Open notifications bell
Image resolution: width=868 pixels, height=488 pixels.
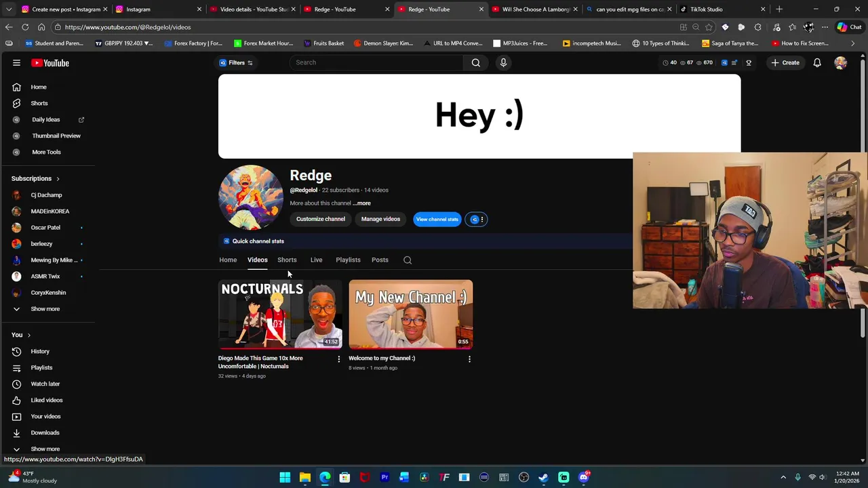coord(817,62)
